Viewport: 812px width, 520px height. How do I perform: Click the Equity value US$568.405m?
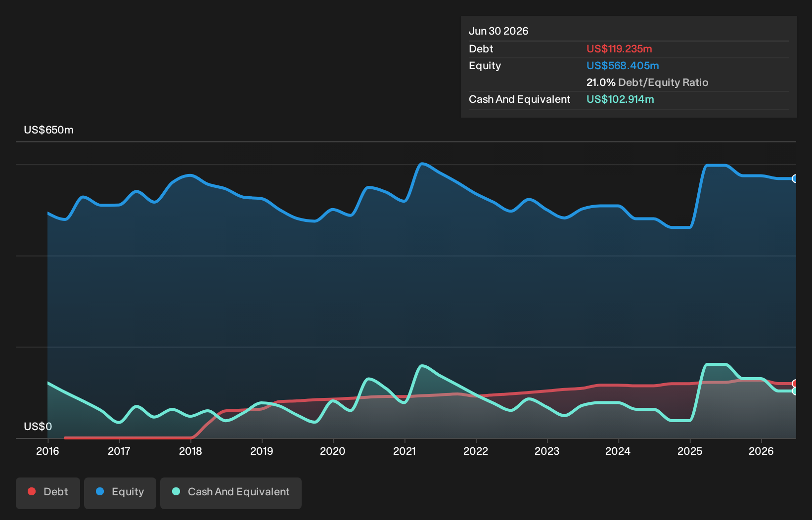(623, 66)
